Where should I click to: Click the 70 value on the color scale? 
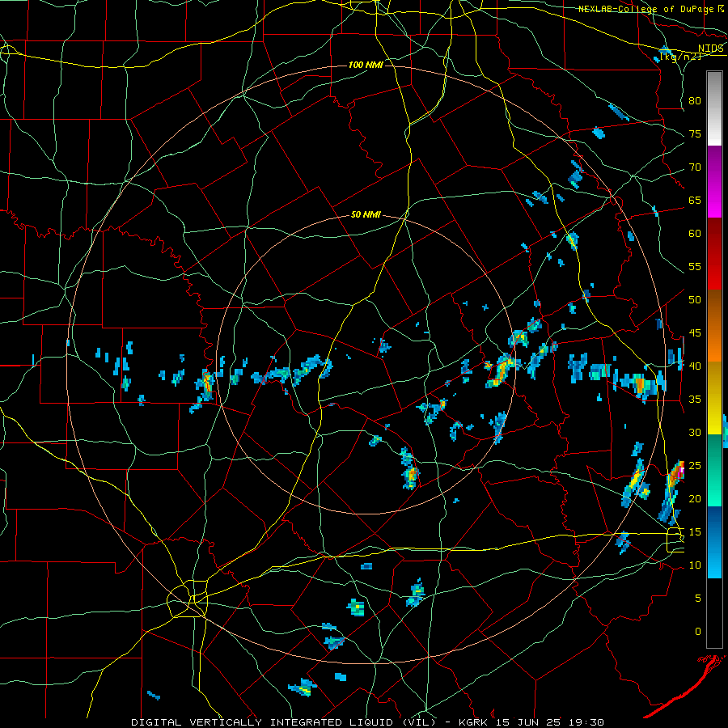(695, 167)
